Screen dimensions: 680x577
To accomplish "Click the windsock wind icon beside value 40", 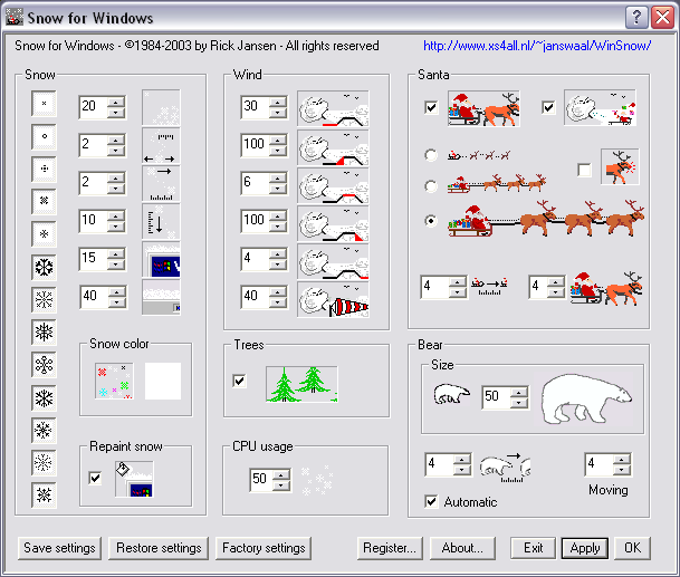I will pos(333,299).
